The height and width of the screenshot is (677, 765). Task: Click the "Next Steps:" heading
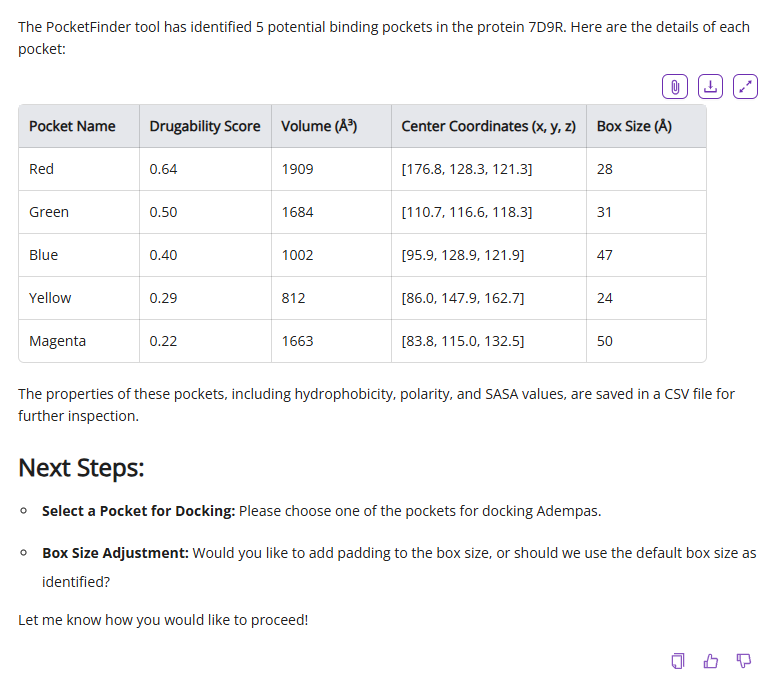82,468
